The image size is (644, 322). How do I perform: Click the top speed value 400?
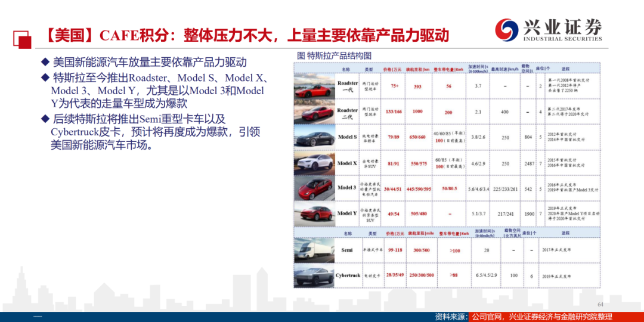pos(505,112)
